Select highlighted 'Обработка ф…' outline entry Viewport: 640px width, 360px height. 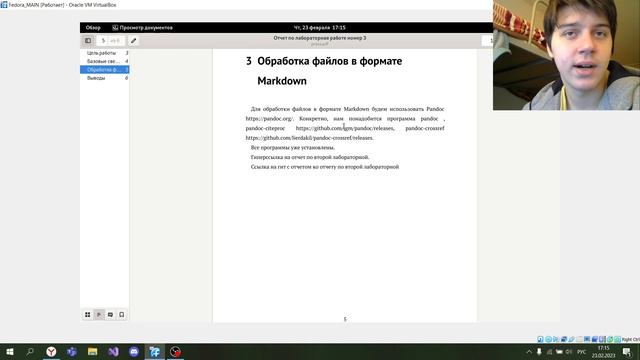click(x=104, y=70)
